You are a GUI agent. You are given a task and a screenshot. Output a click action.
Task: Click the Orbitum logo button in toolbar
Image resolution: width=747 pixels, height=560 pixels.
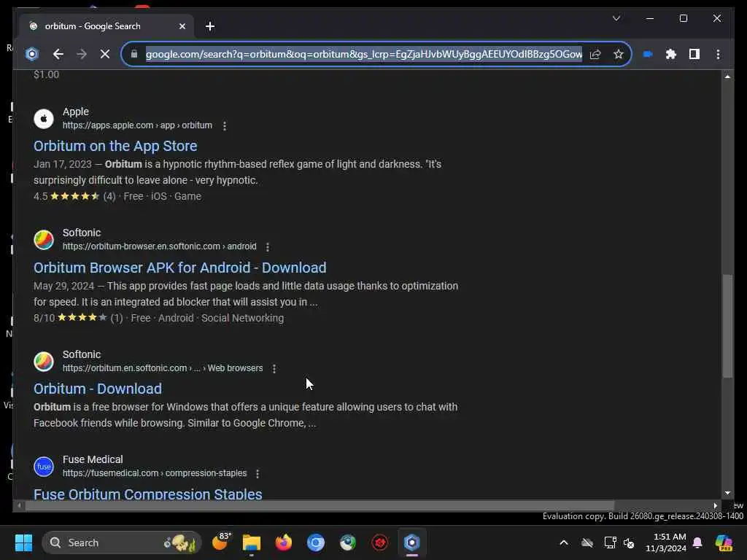[32, 54]
